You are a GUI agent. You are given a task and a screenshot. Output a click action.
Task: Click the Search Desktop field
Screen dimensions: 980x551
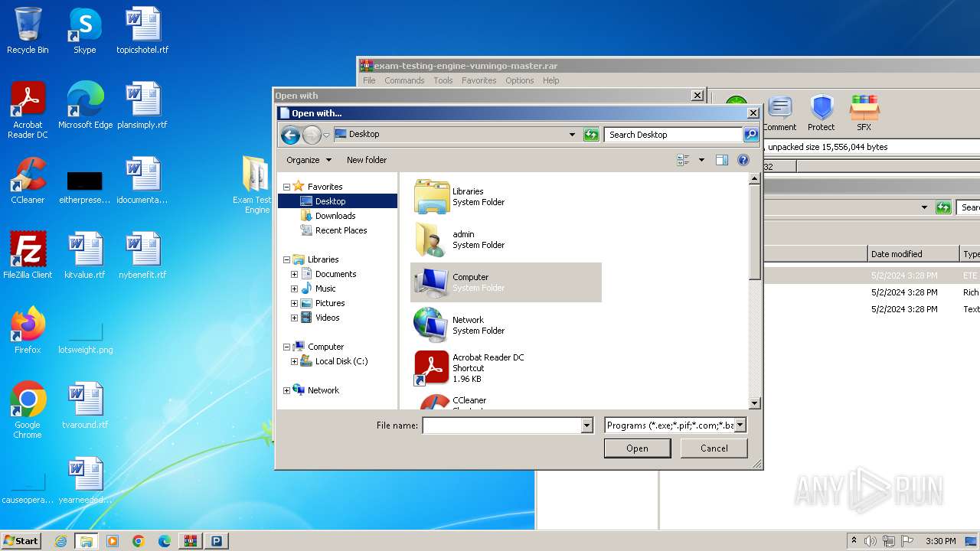674,135
